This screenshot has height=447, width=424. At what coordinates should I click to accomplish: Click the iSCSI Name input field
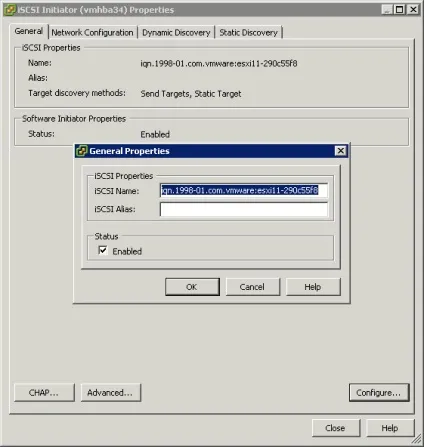tap(244, 191)
